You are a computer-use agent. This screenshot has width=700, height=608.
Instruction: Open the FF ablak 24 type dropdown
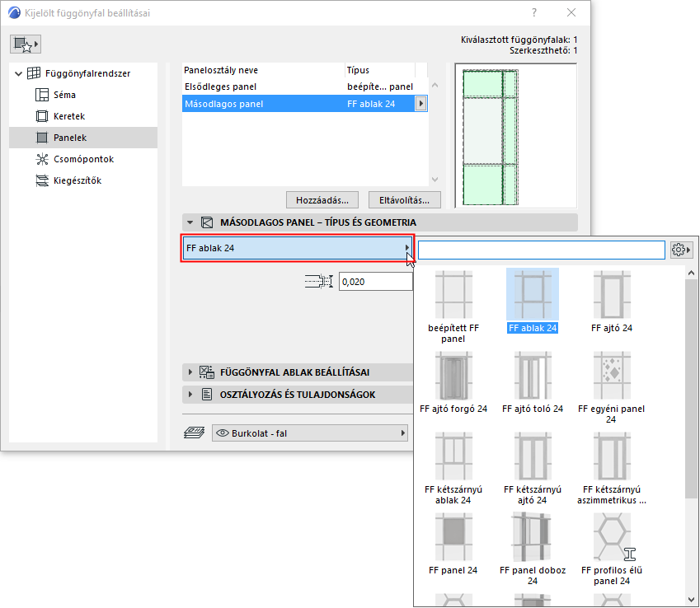[298, 248]
